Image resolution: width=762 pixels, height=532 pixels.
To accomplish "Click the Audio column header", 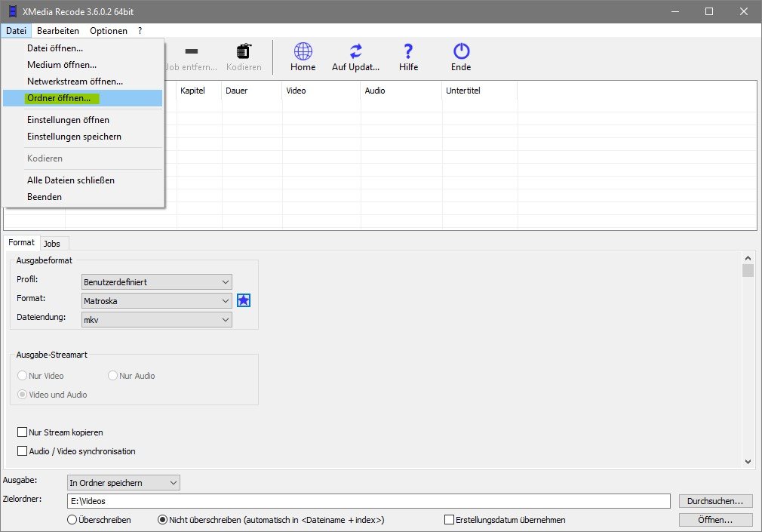I will coord(401,91).
